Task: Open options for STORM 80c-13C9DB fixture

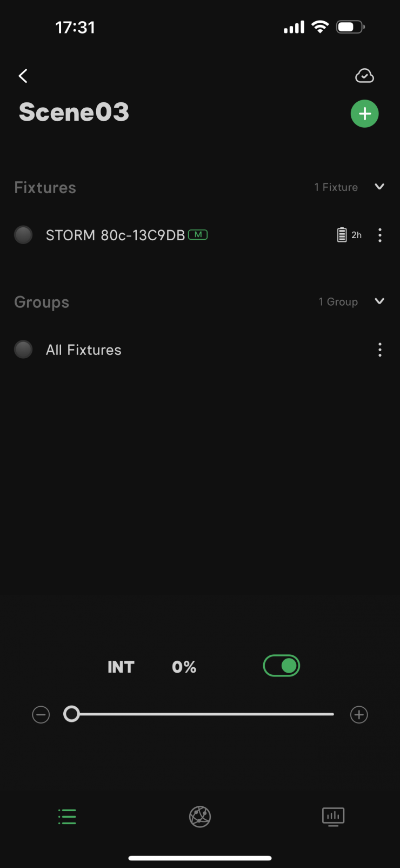Action: (380, 235)
